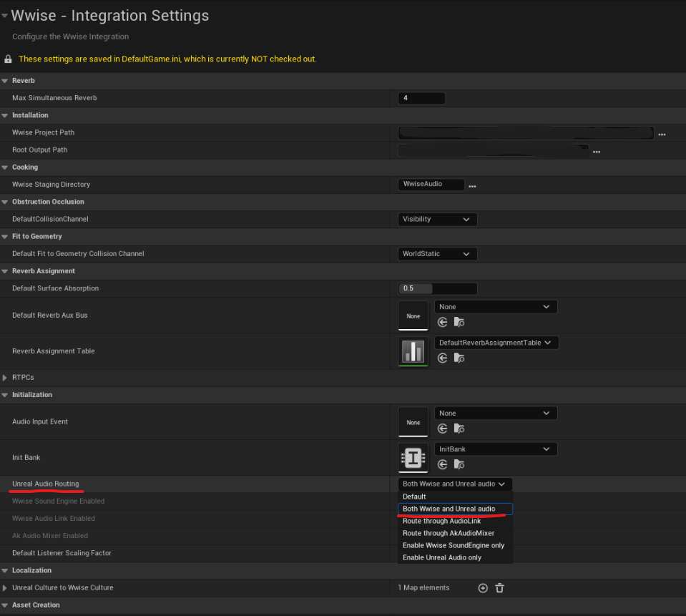Select Default routing option

455,497
